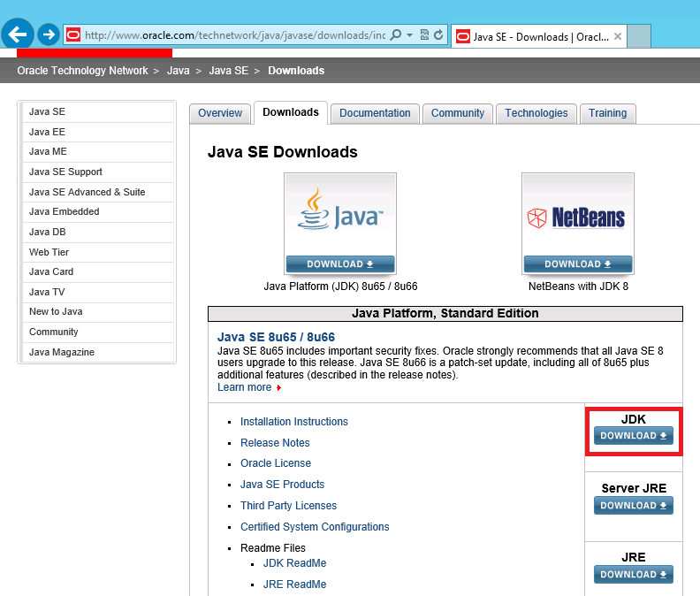Click the JRE Download button

(633, 575)
